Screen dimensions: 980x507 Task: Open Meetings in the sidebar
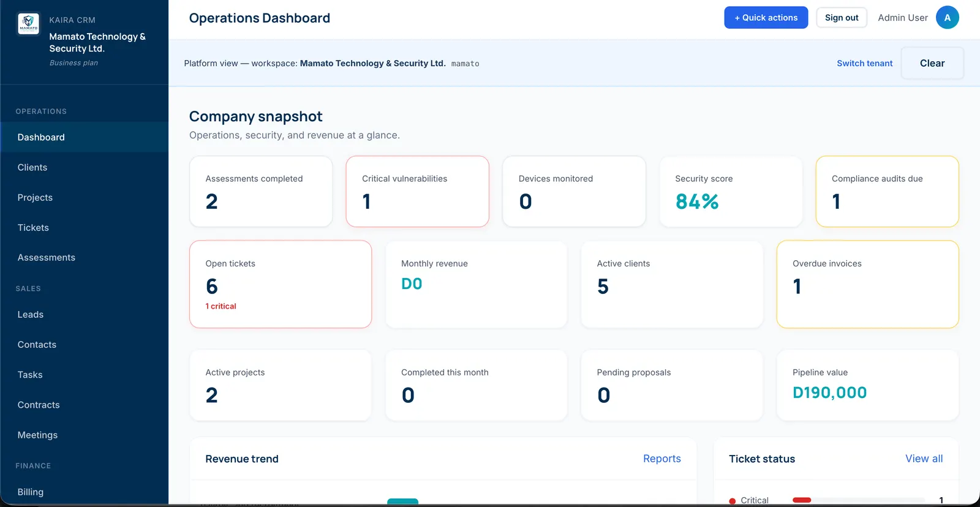coord(85,434)
